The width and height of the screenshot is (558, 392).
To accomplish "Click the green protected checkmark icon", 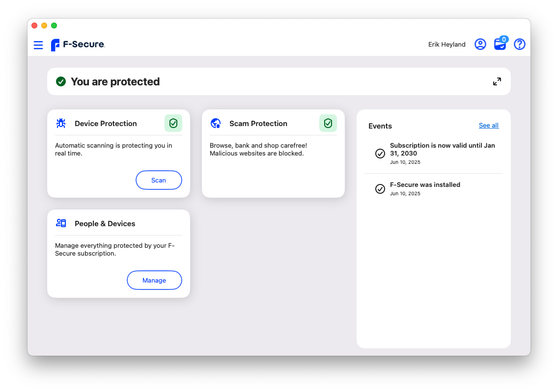I will click(x=61, y=81).
